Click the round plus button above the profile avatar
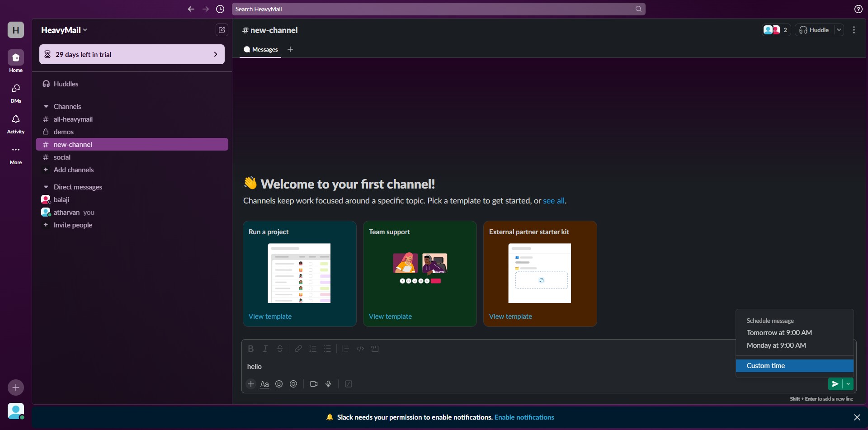This screenshot has width=868, height=430. point(16,387)
